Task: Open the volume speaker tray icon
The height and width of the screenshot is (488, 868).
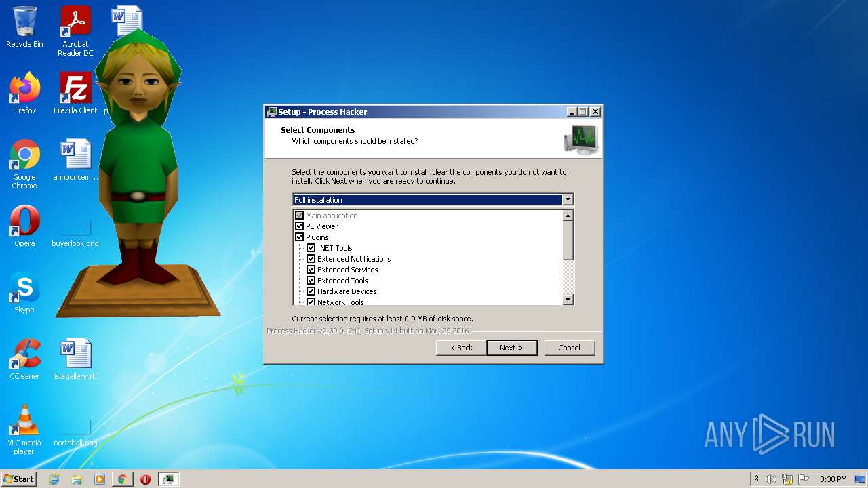Action: click(771, 479)
